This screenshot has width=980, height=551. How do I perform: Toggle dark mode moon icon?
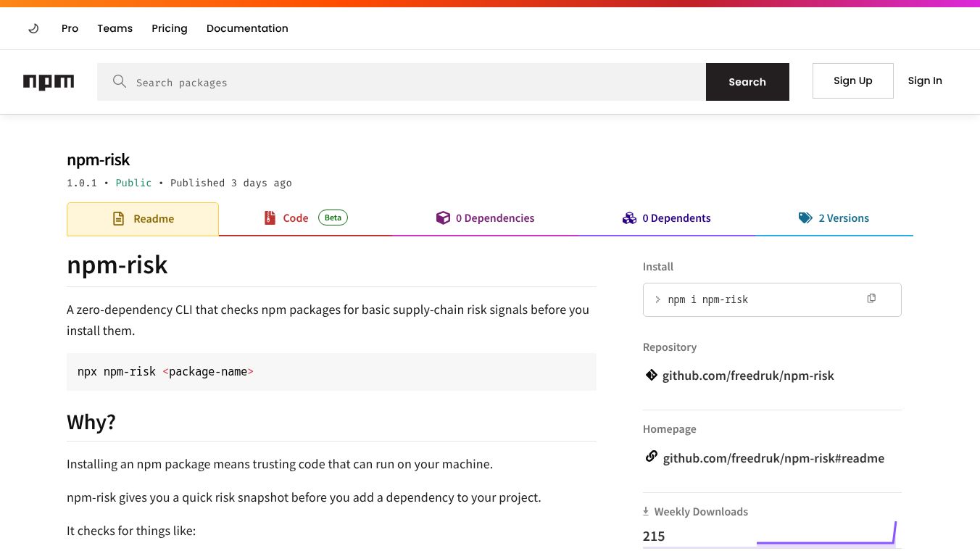[x=33, y=28]
